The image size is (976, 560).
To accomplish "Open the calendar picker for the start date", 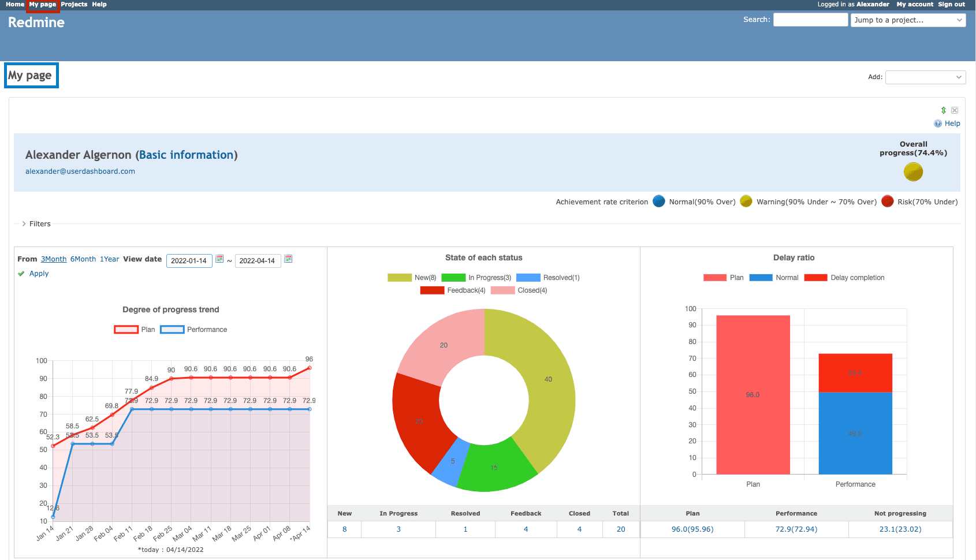I will 220,260.
